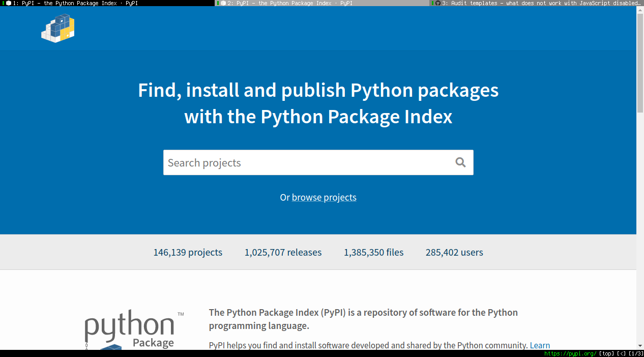Click the Python Package Index logo image

134,329
